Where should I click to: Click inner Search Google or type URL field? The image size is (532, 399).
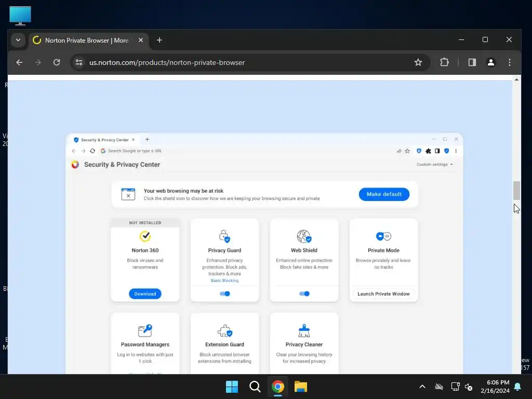(135, 151)
